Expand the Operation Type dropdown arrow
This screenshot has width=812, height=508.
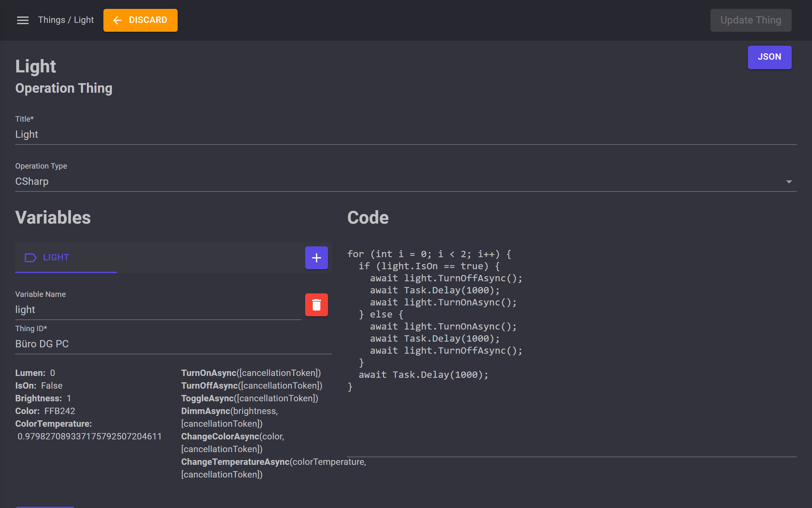789,182
